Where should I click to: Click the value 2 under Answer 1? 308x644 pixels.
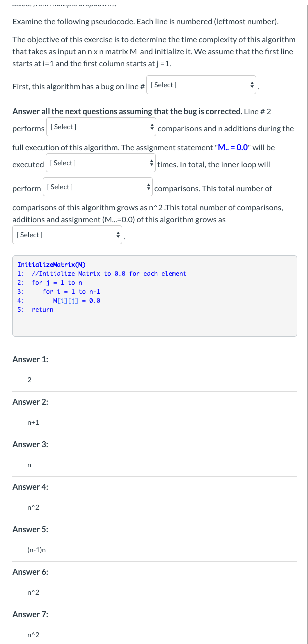click(29, 380)
